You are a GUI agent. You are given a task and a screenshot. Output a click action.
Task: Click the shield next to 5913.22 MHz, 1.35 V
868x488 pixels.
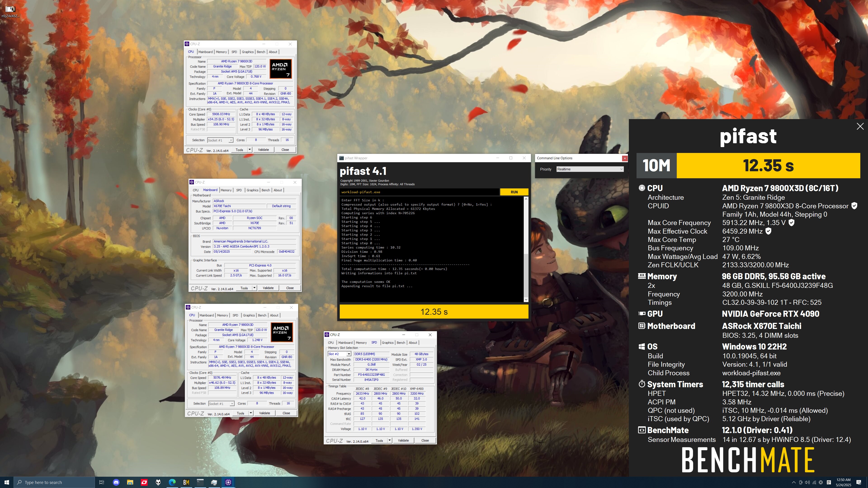pyautogui.click(x=792, y=223)
